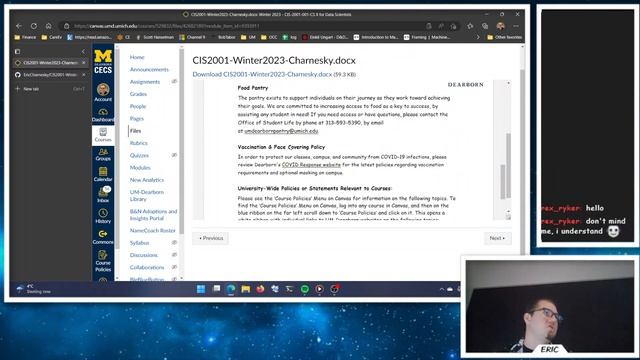
Task: Close the CIS2001-Winter2023 Canvas tab
Action: point(84,63)
